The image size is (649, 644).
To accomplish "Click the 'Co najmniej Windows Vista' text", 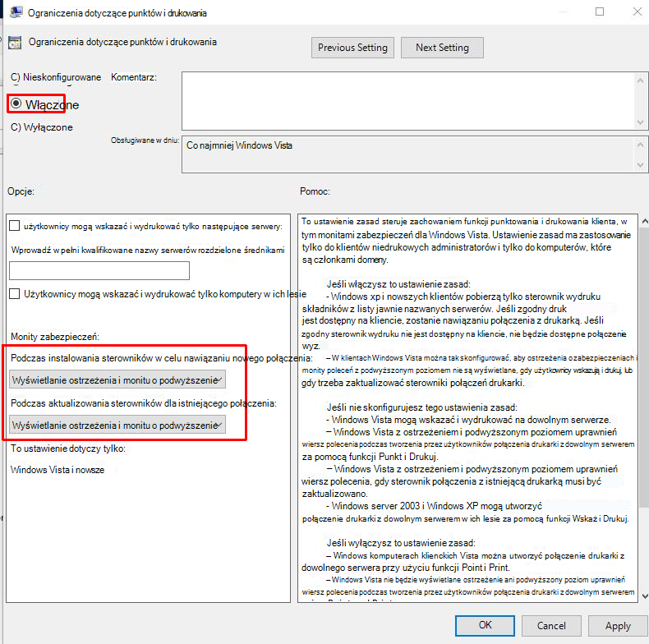I will (239, 145).
